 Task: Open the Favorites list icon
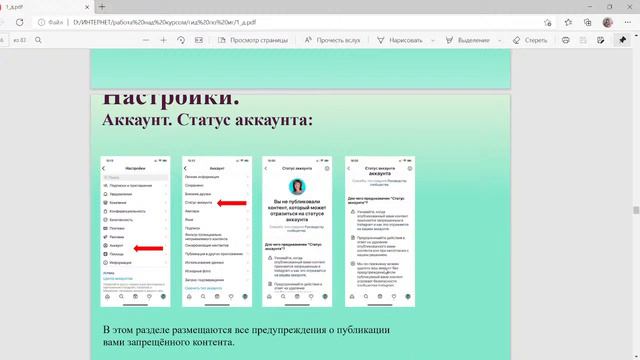click(x=568, y=22)
